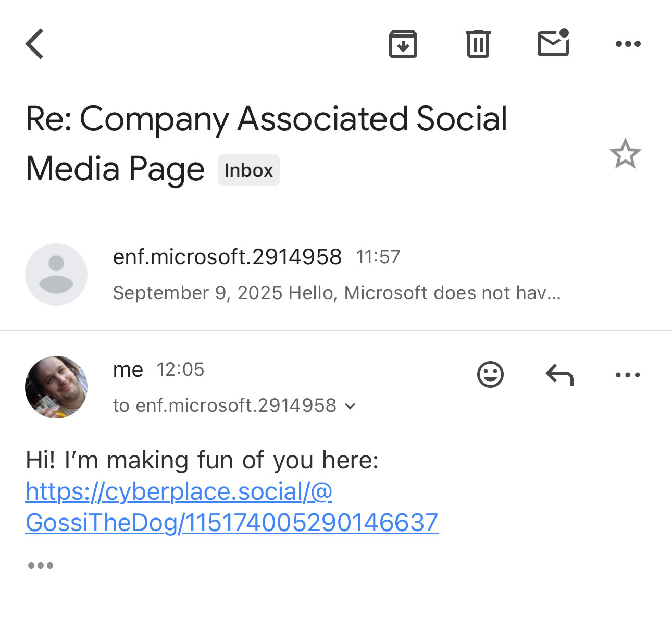
Task: Tap the 'me' sender name
Action: (128, 369)
